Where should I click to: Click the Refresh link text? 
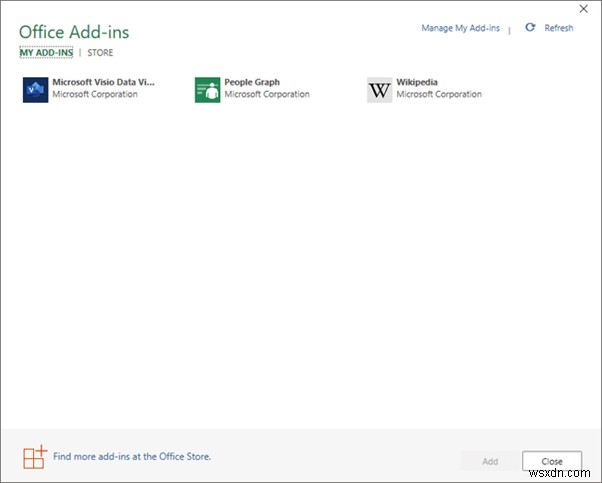(559, 28)
